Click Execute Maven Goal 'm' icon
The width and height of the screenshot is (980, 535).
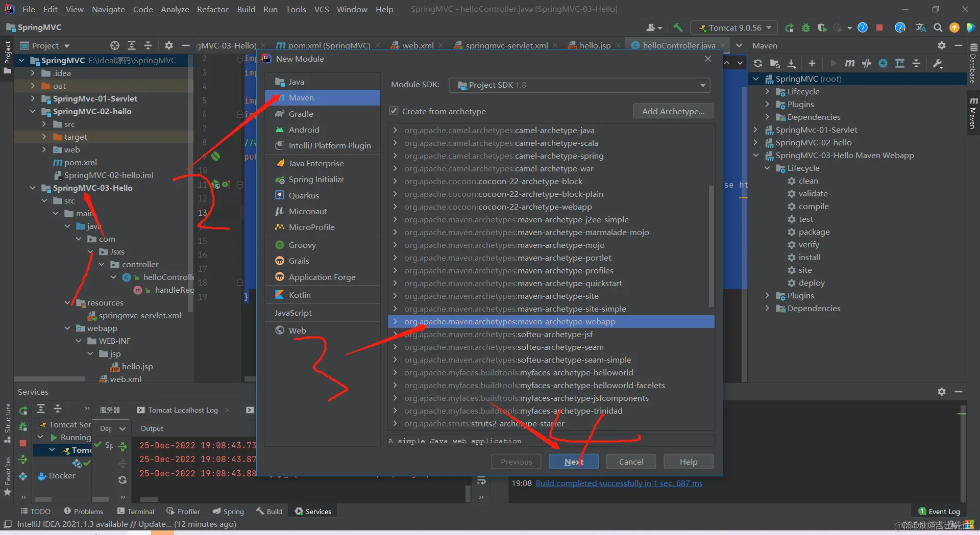[849, 63]
